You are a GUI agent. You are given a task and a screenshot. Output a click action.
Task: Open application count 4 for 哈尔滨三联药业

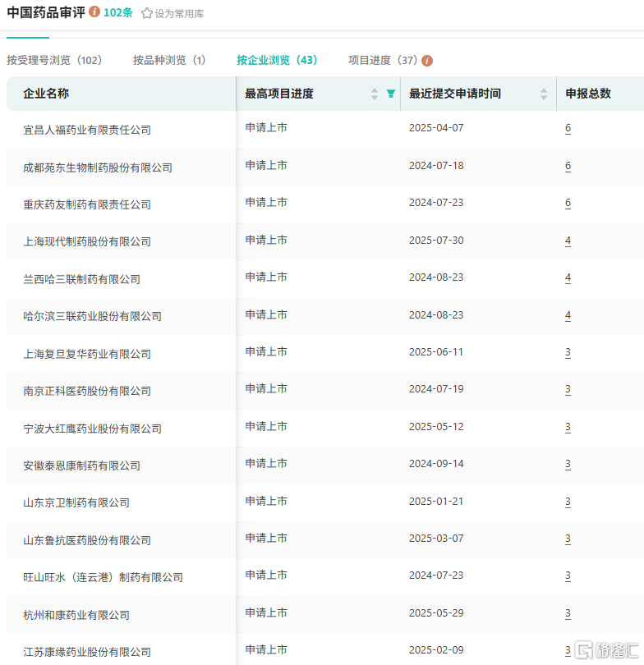568,315
